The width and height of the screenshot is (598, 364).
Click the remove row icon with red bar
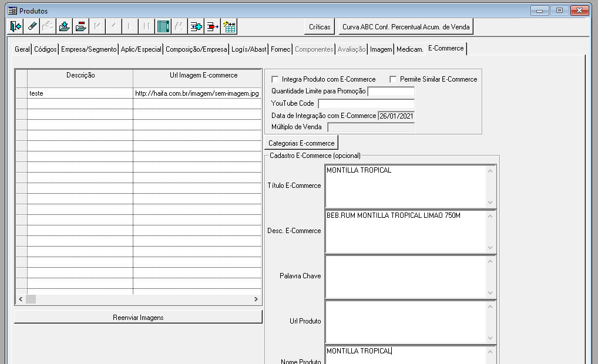[213, 26]
